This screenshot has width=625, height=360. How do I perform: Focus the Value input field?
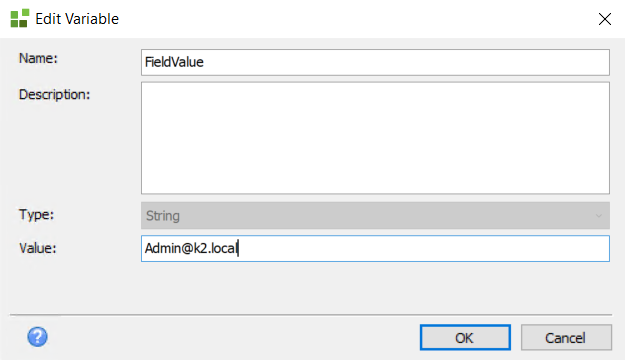point(375,248)
